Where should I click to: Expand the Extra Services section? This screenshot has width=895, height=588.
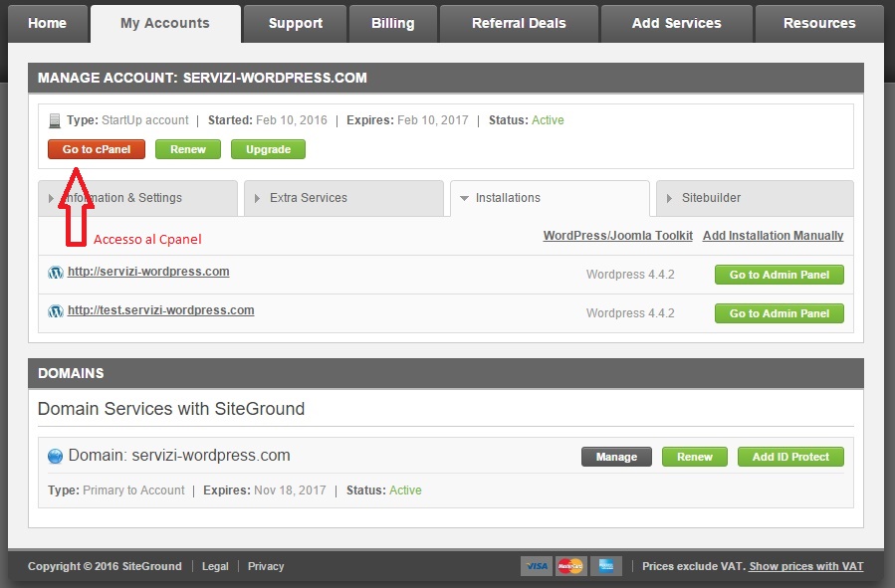(x=343, y=198)
